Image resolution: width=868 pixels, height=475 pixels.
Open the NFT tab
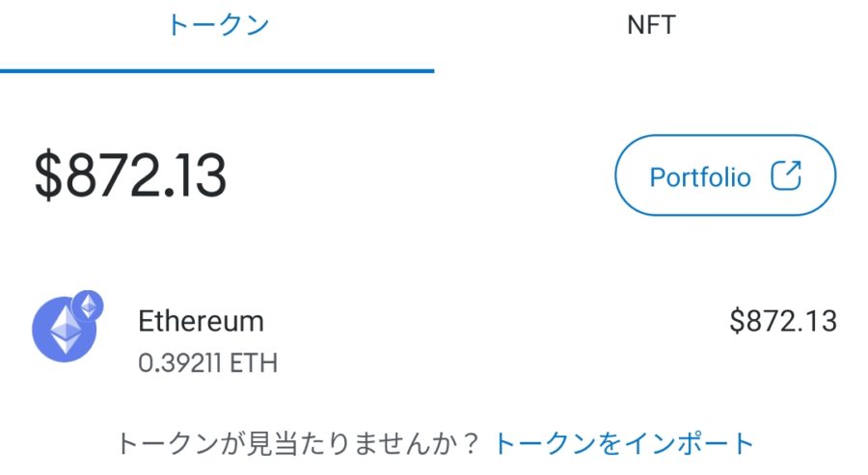point(651,26)
